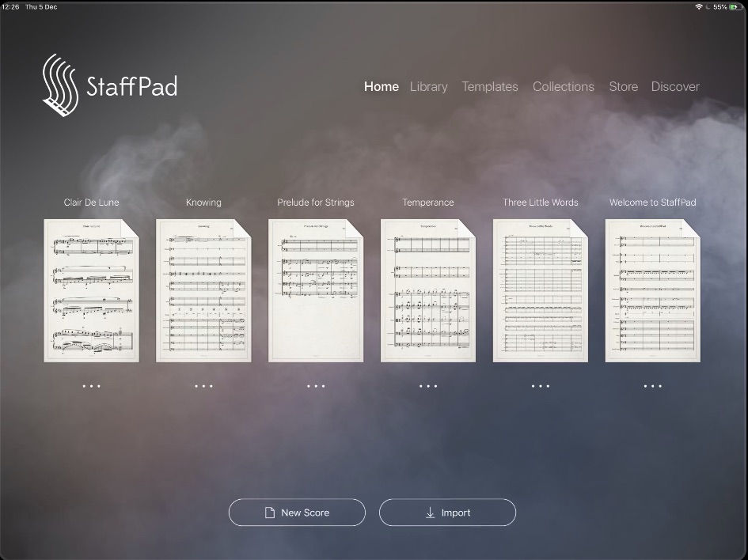Tap the 12:26 clock in status bar
The image size is (748, 560).
pyautogui.click(x=10, y=6)
